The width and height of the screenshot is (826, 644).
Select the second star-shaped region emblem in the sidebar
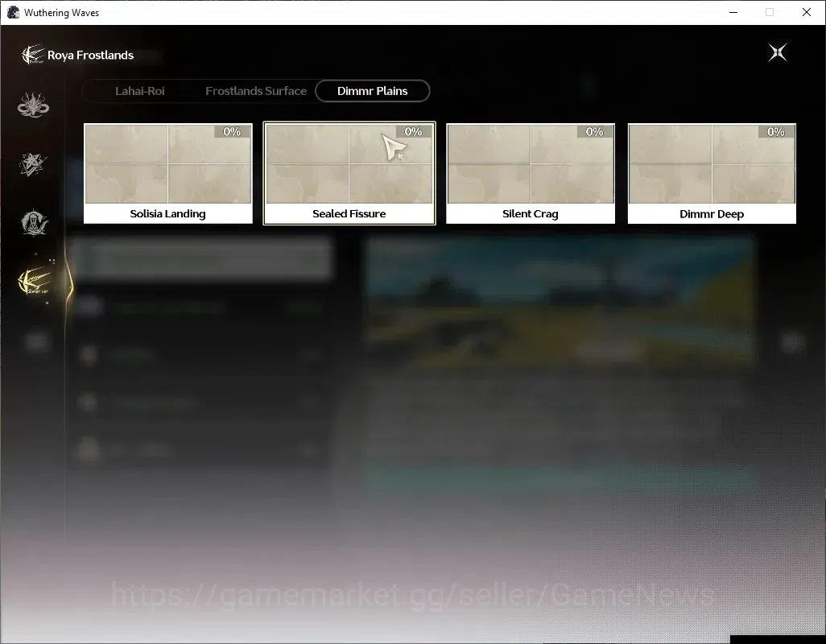[33, 163]
